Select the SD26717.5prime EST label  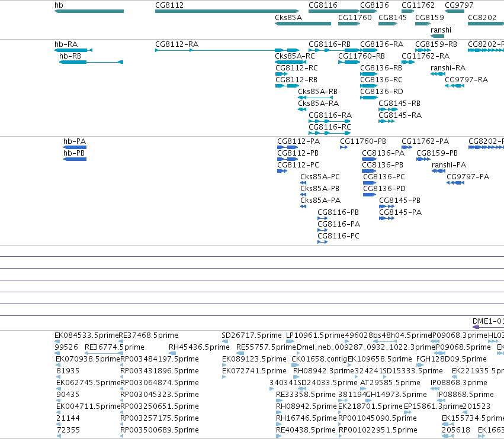tap(252, 335)
